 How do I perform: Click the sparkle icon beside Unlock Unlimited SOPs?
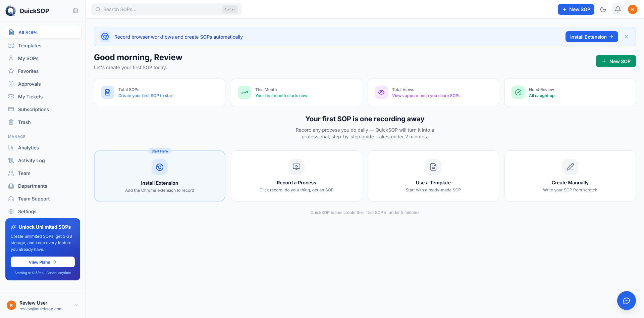(13, 227)
